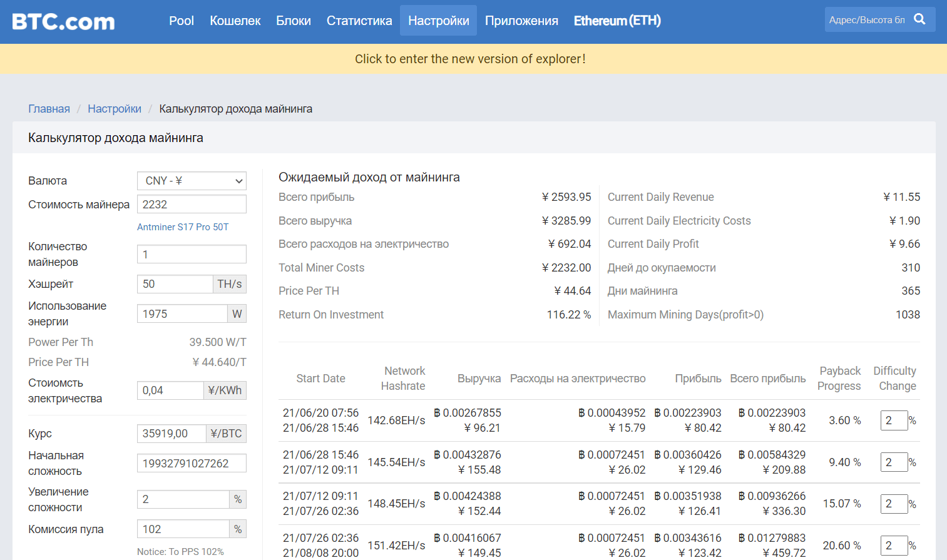Select the Antminer S17 Pro 50T link
Image resolution: width=947 pixels, height=560 pixels.
coord(183,227)
